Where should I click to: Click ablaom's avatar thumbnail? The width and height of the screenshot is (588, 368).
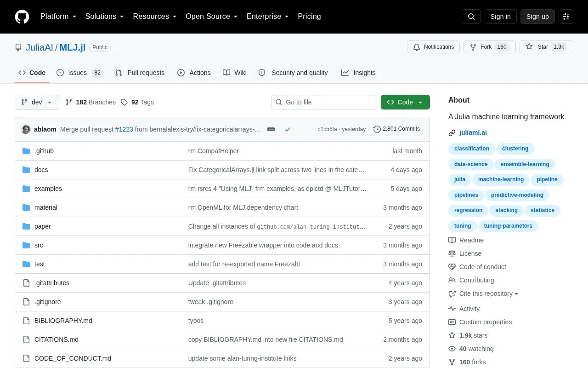[x=26, y=129]
